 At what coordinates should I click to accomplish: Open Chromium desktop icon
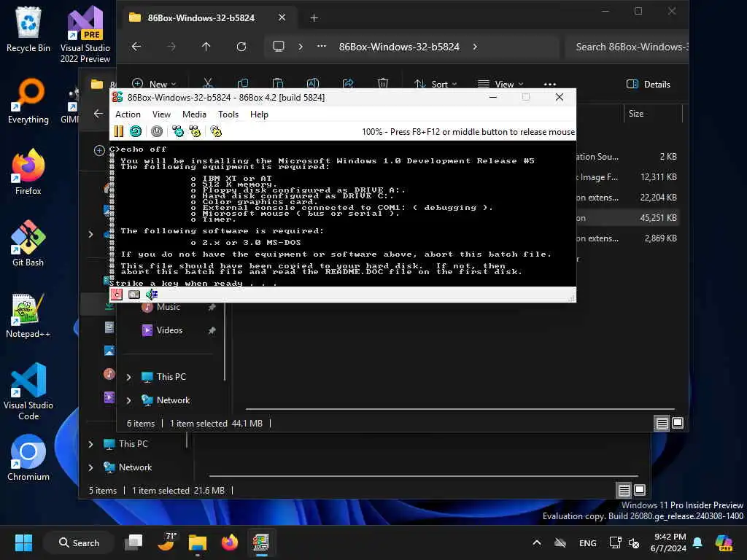point(28,458)
